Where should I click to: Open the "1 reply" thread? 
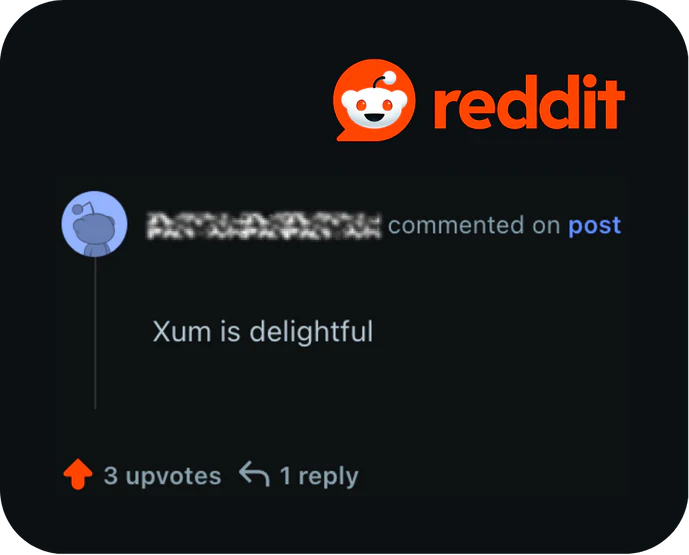click(319, 475)
